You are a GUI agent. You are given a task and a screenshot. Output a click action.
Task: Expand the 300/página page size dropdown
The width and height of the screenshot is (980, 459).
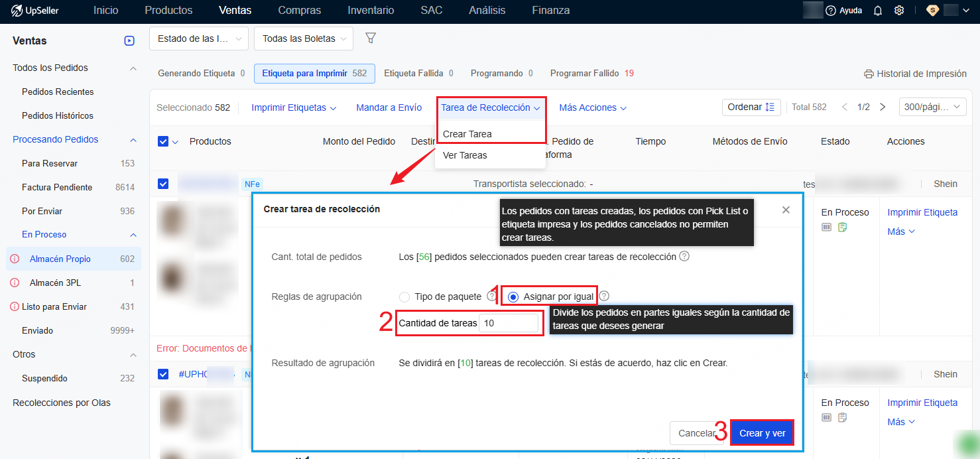coord(932,107)
